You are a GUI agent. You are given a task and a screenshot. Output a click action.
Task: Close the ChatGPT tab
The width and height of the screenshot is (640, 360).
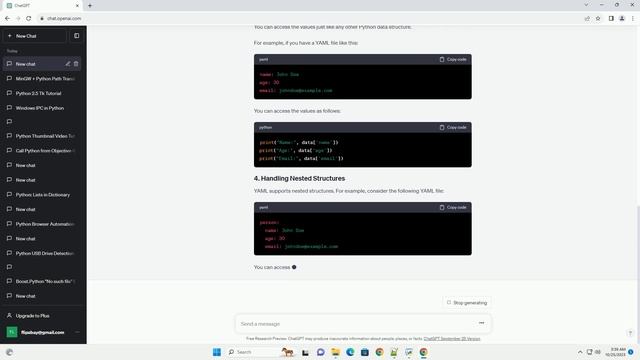[x=77, y=6]
